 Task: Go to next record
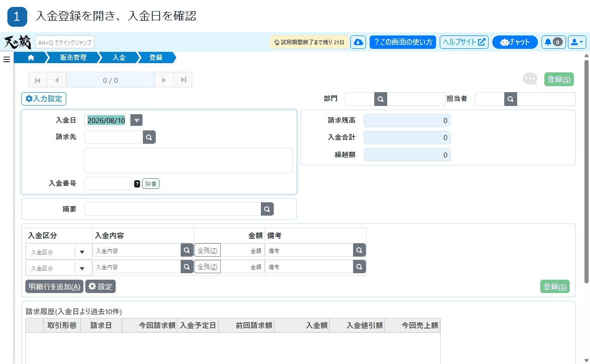point(164,80)
